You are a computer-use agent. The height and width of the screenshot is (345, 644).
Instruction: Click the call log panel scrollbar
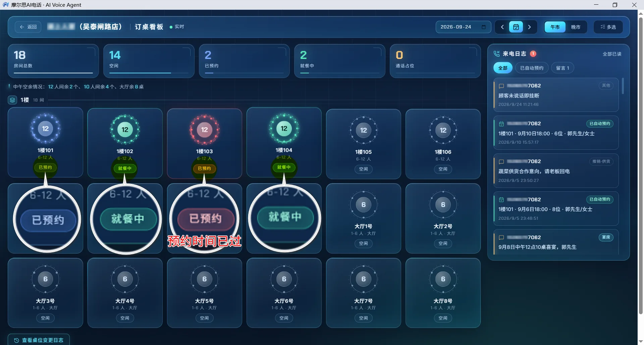pyautogui.click(x=623, y=86)
